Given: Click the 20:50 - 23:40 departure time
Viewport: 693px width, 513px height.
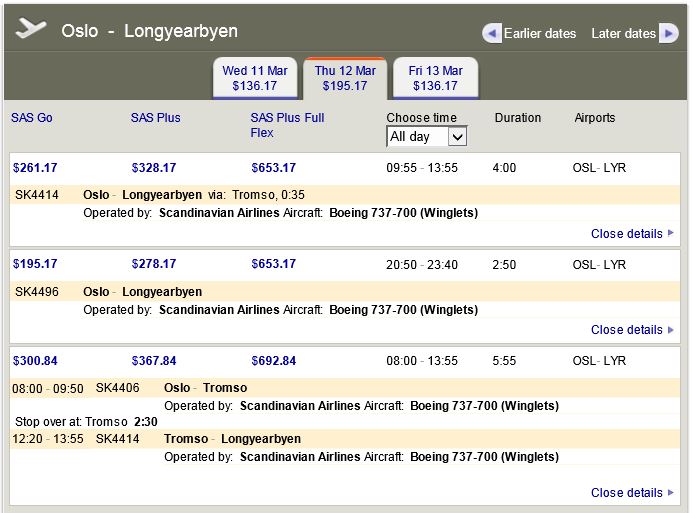Looking at the screenshot, I should pos(422,265).
